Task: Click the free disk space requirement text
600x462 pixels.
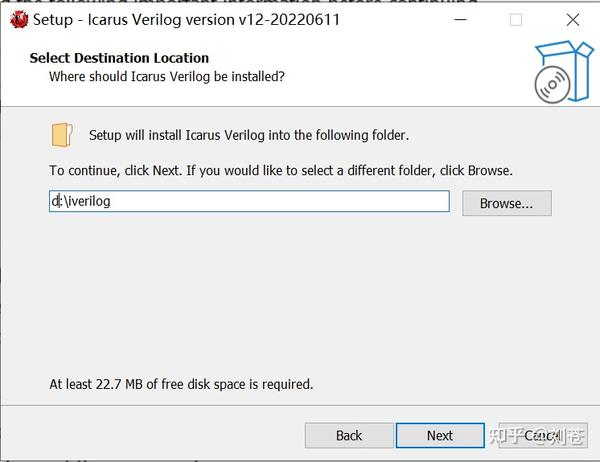Action: coord(181,384)
